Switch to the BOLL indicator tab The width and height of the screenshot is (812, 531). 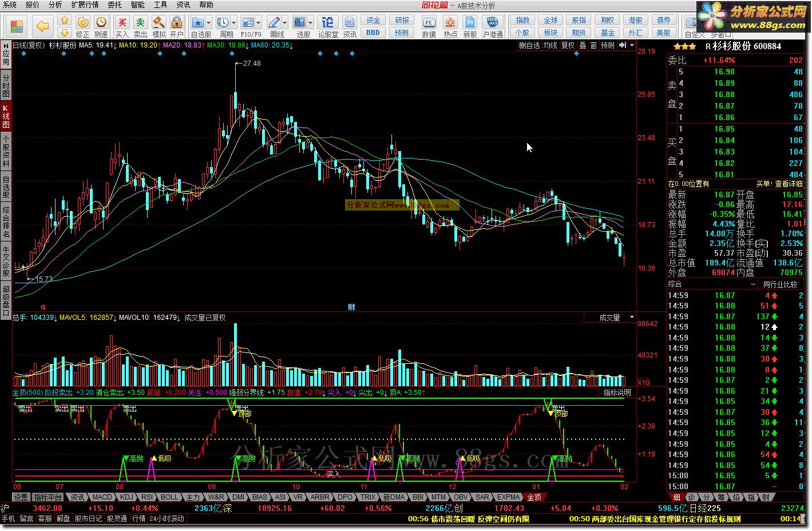[169, 497]
